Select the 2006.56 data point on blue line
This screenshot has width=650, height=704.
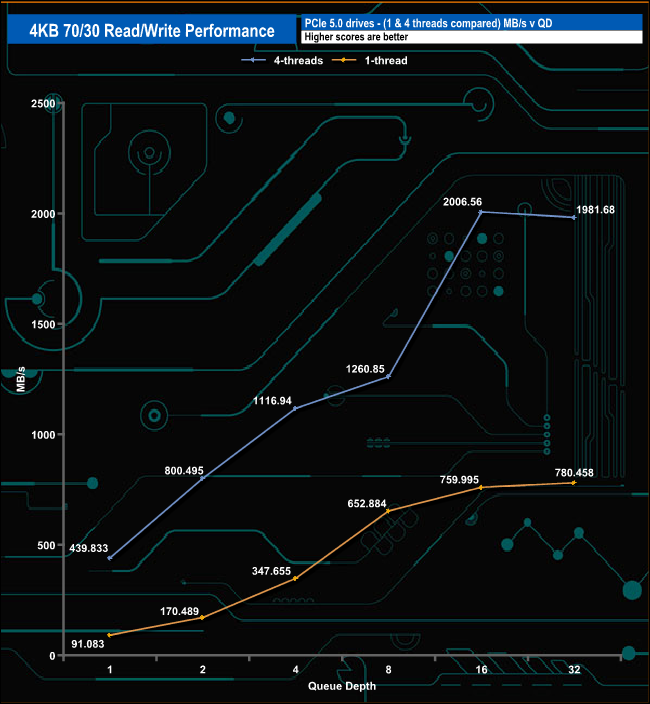(481, 211)
